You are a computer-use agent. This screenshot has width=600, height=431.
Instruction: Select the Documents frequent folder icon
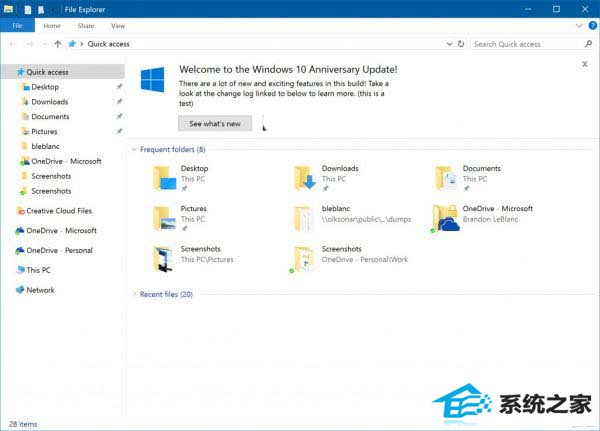pos(446,178)
